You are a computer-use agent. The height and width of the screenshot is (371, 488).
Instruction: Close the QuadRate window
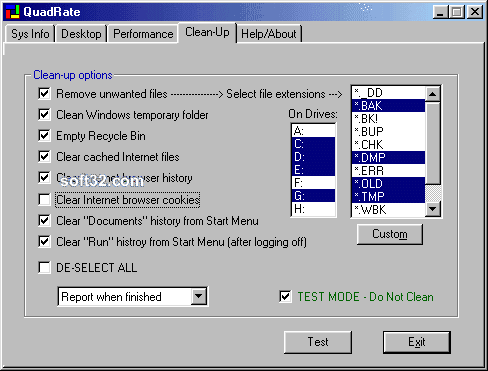tap(475, 12)
